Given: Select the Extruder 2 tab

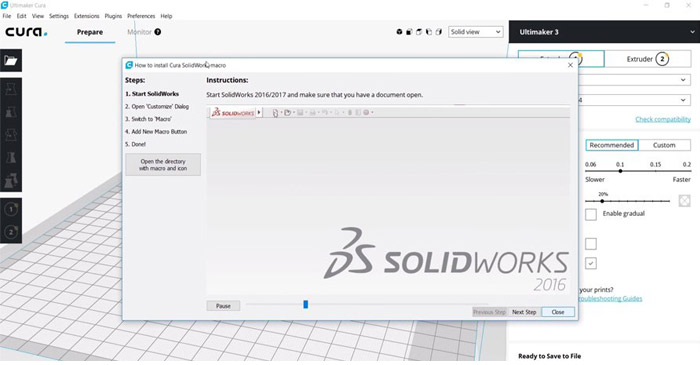Looking at the screenshot, I should pos(648,59).
